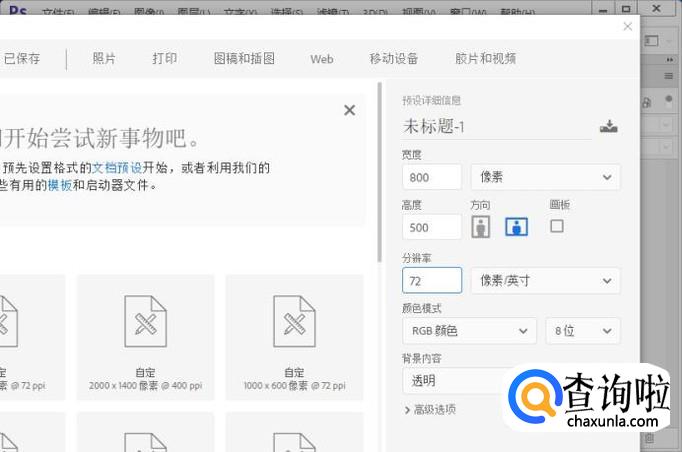
Task: Click the resolution field showing 72
Action: click(x=432, y=281)
